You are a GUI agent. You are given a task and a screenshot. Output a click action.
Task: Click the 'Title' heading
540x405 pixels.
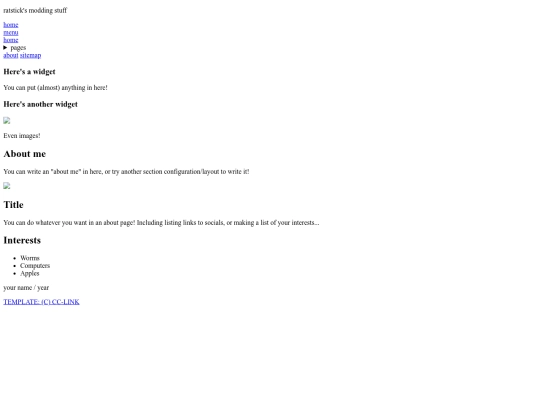(x=13, y=205)
